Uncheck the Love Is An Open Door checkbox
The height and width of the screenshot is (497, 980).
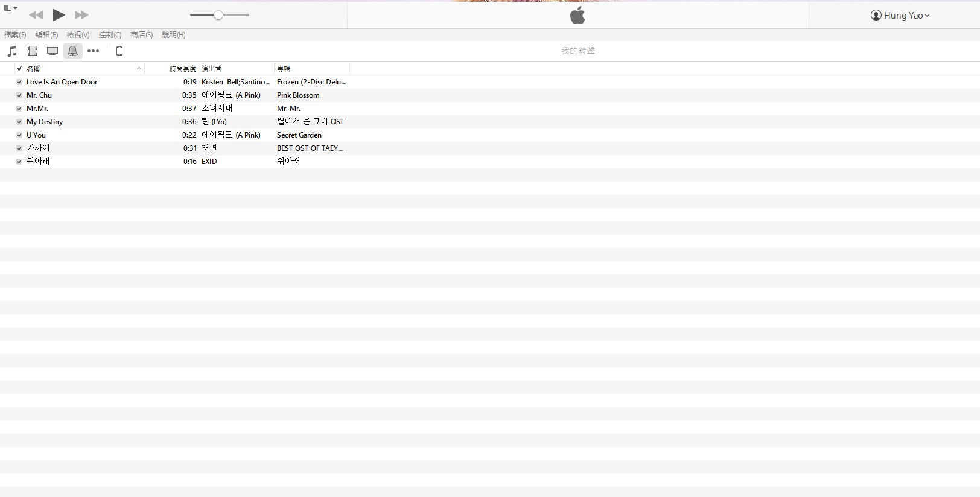(19, 82)
